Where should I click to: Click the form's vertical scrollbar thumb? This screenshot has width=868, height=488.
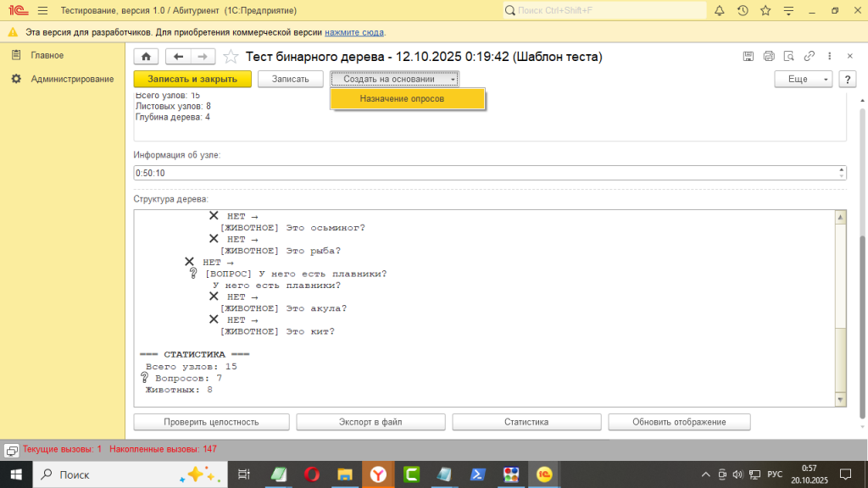[x=862, y=326]
